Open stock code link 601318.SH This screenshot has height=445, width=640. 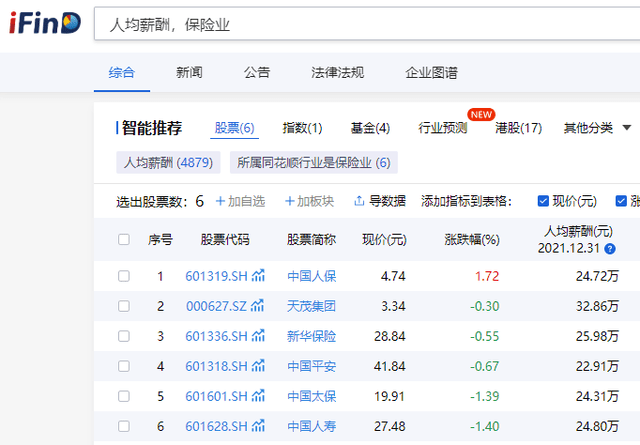tap(216, 366)
